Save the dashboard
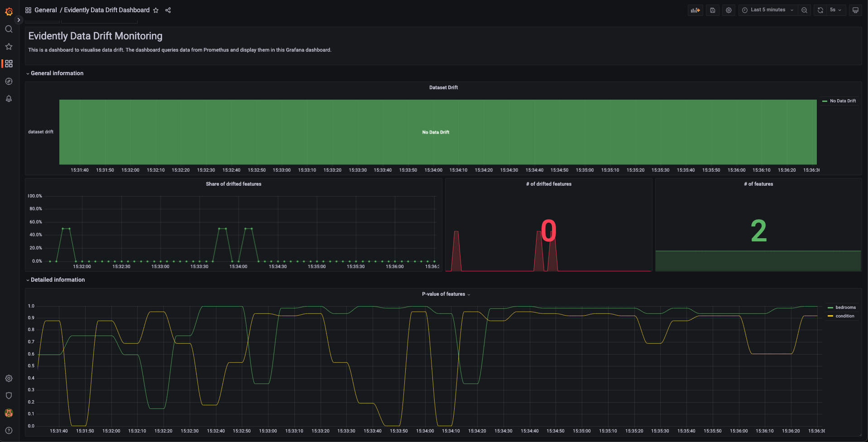The image size is (868, 442). [713, 10]
